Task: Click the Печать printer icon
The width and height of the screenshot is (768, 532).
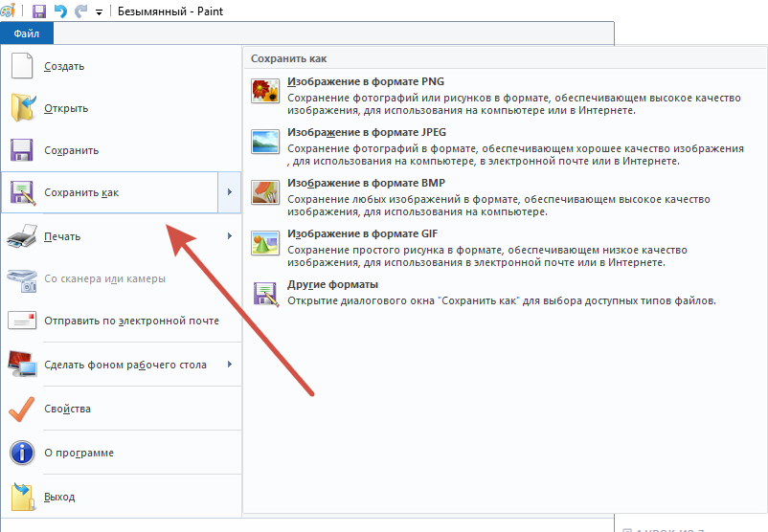Action: [x=22, y=235]
